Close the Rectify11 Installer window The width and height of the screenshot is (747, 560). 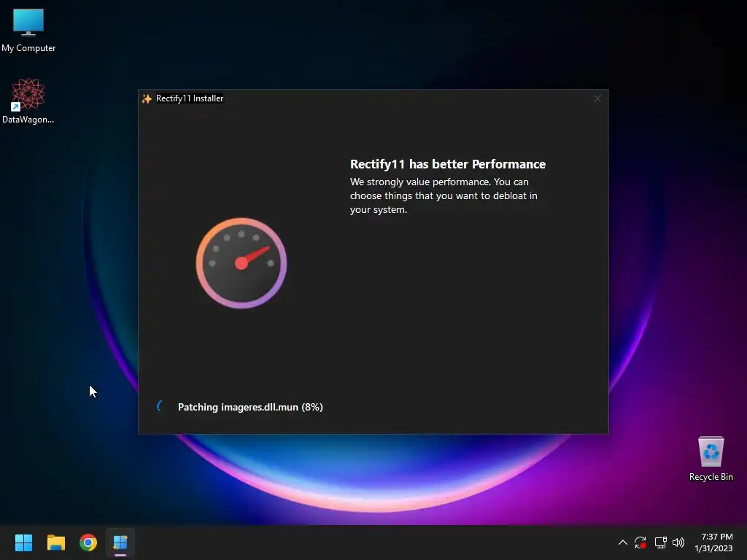click(597, 98)
